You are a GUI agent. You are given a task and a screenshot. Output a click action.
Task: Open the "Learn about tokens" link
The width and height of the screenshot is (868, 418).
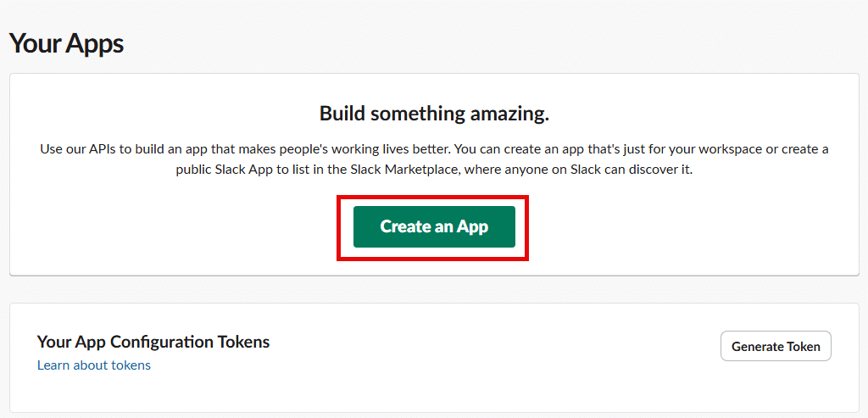[93, 365]
